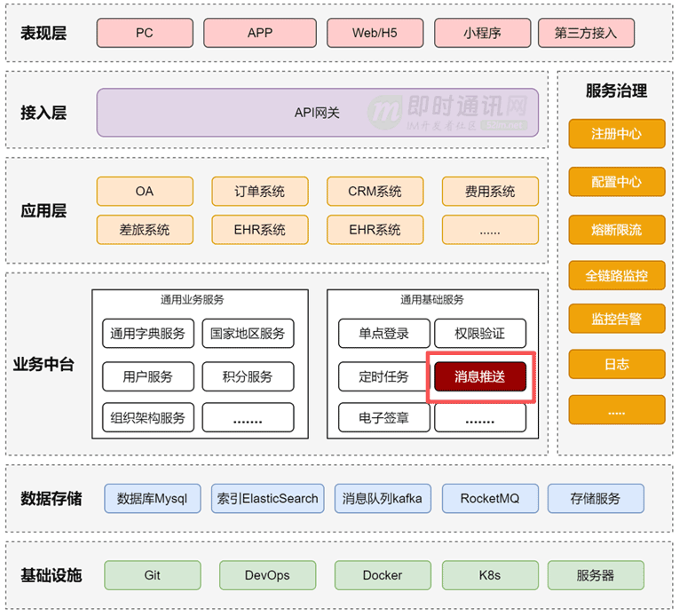The height and width of the screenshot is (616, 679).
Task: Select the Web/H5 box
Action: 375,33
